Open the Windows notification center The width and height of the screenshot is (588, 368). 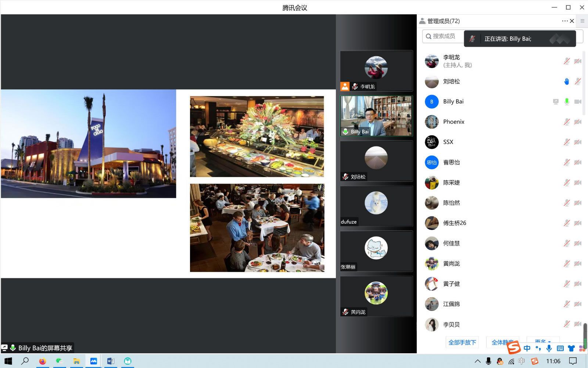click(x=573, y=361)
